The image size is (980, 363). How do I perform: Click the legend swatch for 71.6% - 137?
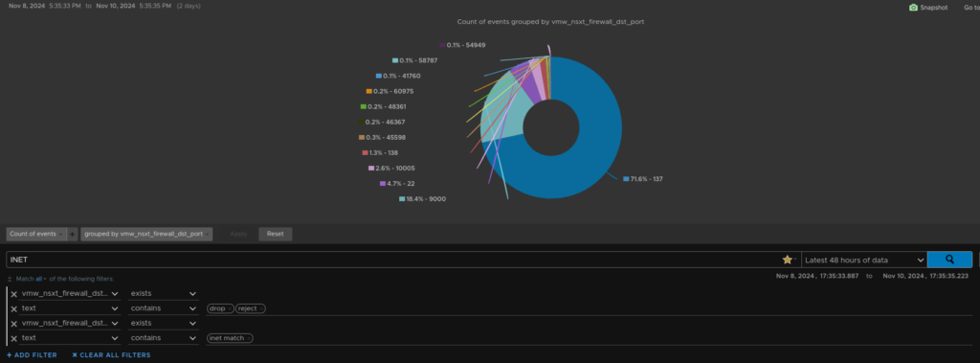pyautogui.click(x=626, y=179)
